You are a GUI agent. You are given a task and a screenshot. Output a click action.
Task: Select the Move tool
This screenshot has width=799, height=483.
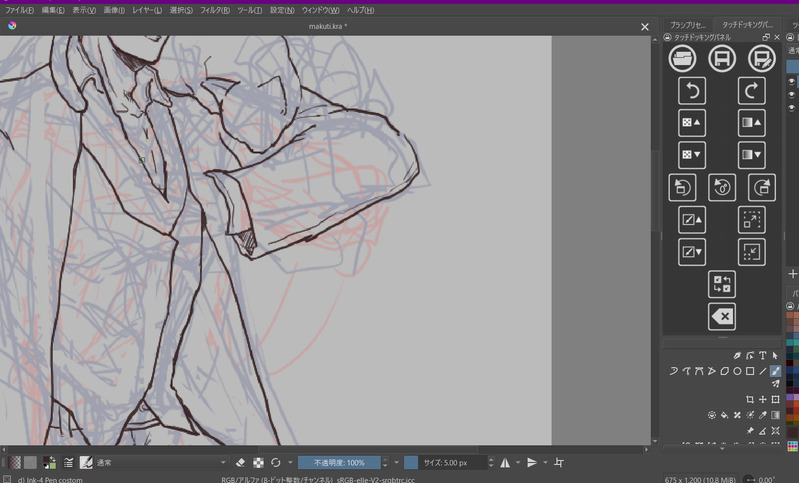[x=763, y=399]
